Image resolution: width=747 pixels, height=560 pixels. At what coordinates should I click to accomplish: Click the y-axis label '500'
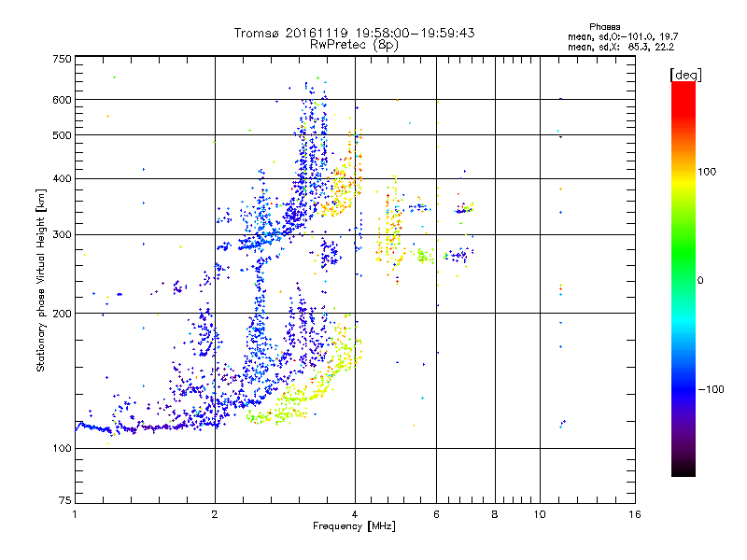(62, 135)
